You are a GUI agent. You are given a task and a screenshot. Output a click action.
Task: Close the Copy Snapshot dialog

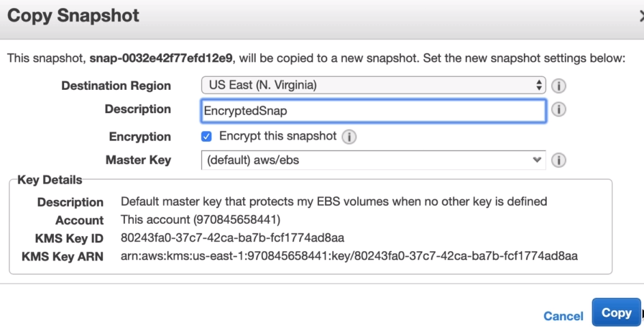coord(641,15)
